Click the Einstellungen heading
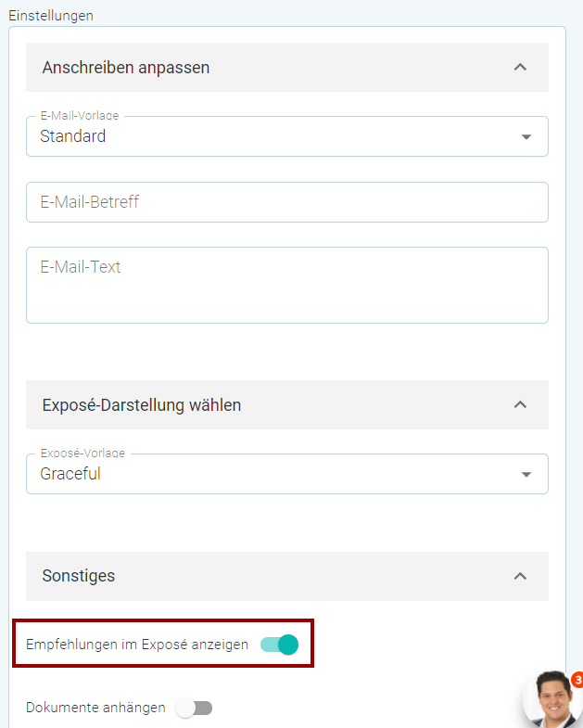This screenshot has width=583, height=728. [51, 16]
